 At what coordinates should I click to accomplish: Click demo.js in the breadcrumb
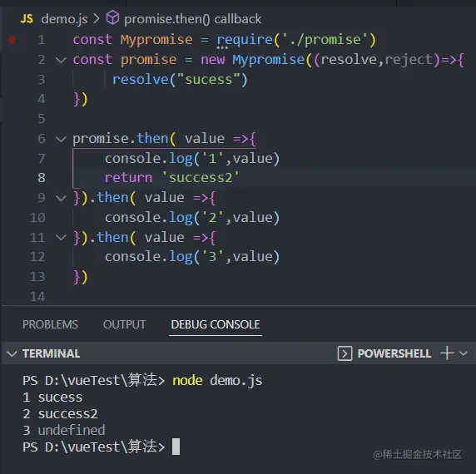[64, 19]
